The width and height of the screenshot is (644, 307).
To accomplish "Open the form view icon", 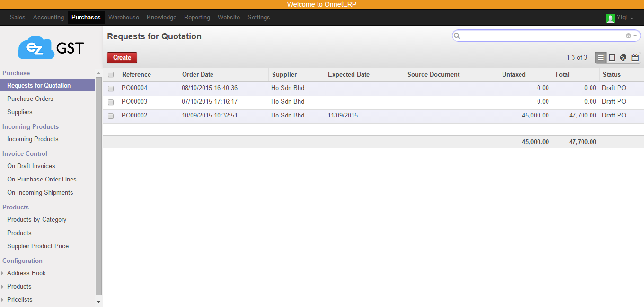I will pyautogui.click(x=612, y=57).
